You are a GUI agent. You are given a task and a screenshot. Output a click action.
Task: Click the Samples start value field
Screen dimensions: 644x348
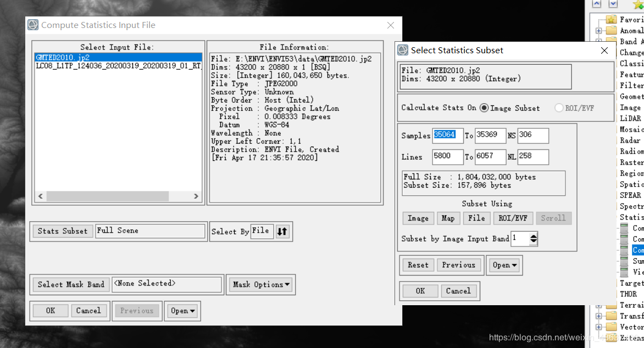(x=447, y=136)
